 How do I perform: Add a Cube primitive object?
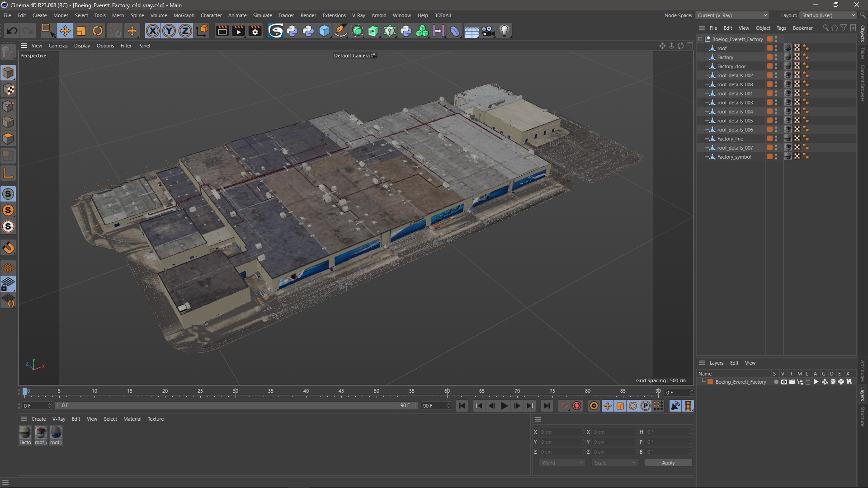pos(325,31)
